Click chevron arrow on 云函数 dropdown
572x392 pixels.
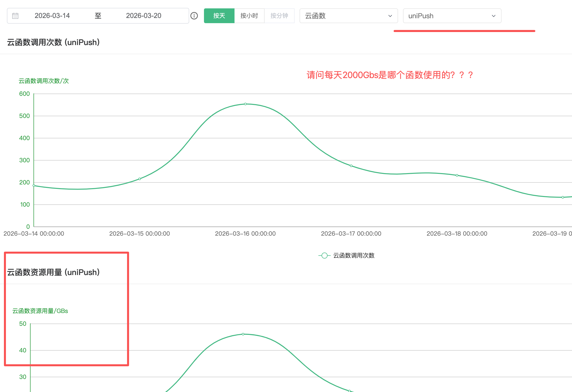point(390,16)
